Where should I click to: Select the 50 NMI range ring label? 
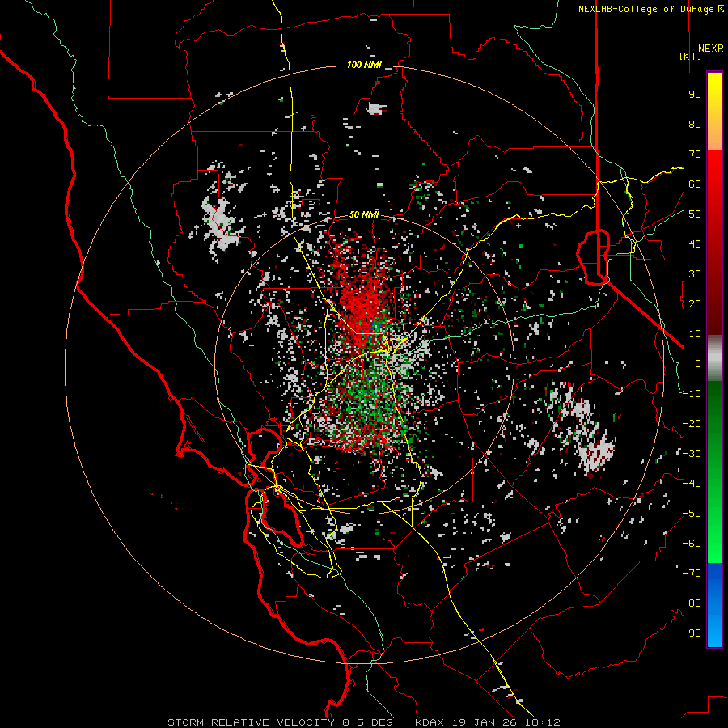[364, 214]
